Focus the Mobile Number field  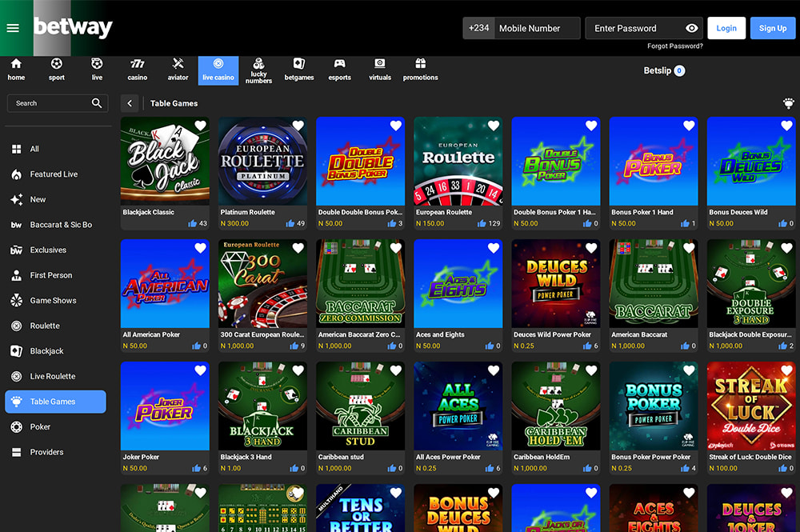(538, 28)
